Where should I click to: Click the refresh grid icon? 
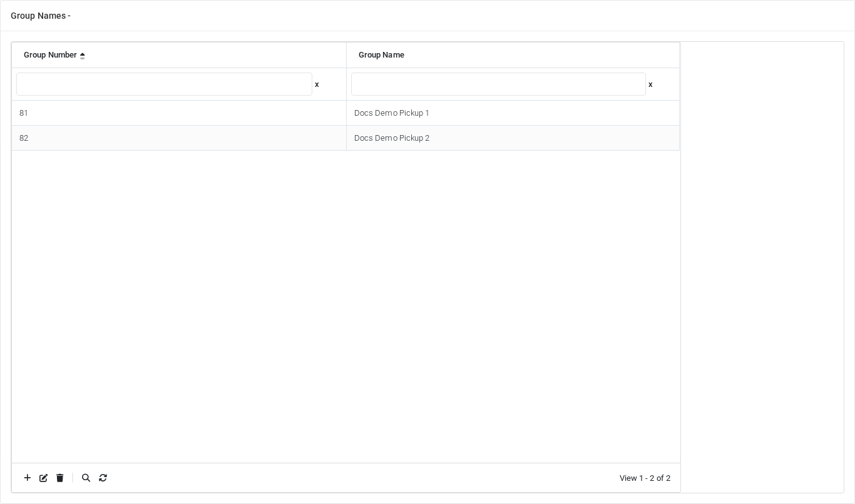[103, 478]
